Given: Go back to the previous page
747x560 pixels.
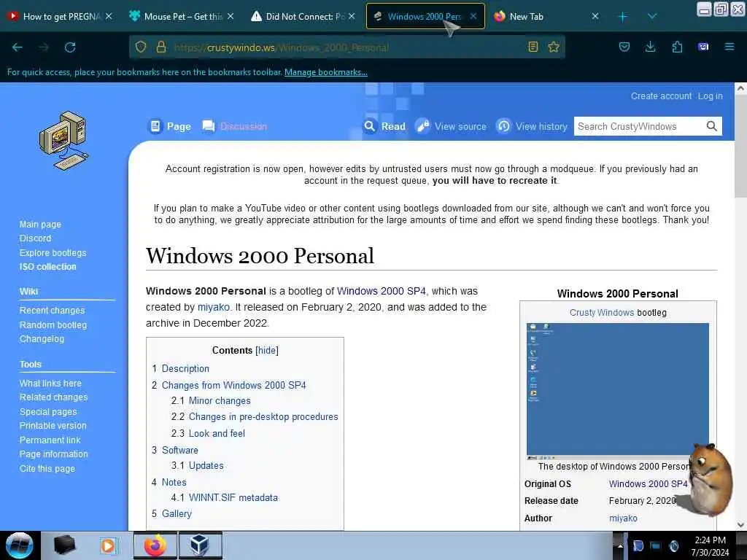Looking at the screenshot, I should pos(18,47).
